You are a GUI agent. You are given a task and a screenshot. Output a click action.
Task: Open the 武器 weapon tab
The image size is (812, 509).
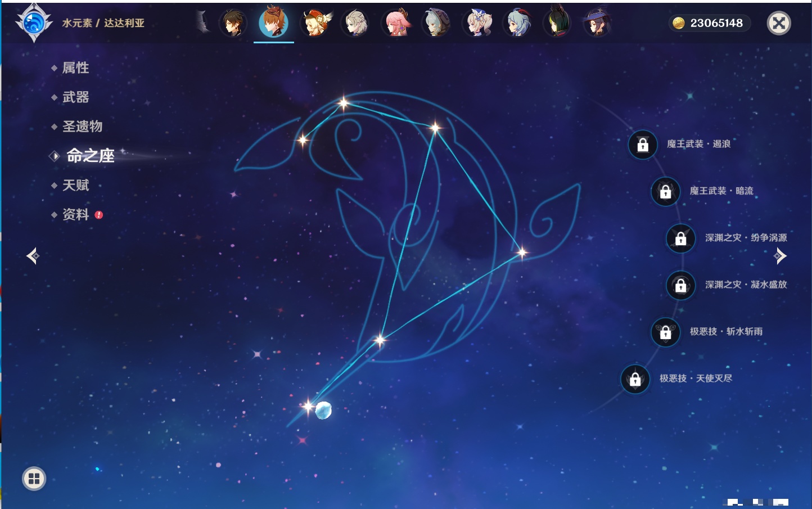click(x=75, y=97)
